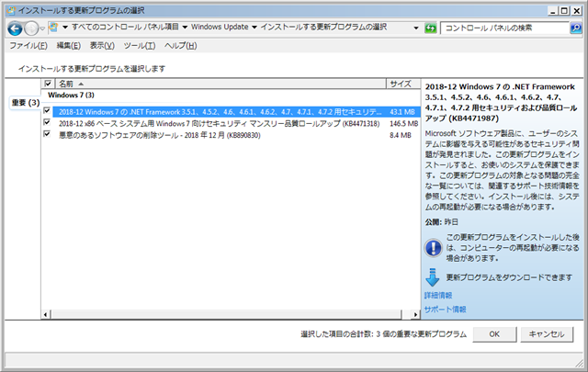Open the ツール(T) menu
Image resolution: width=588 pixels, height=372 pixels.
coord(140,46)
